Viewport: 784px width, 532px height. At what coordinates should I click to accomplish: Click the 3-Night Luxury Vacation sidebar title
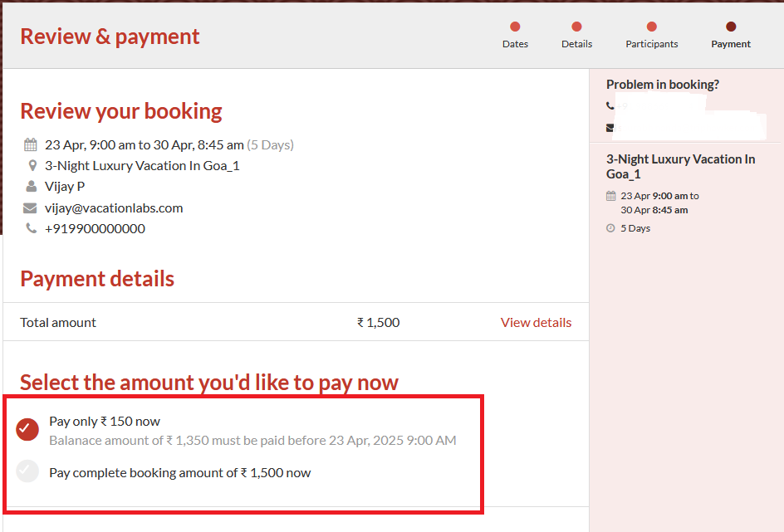tap(680, 167)
